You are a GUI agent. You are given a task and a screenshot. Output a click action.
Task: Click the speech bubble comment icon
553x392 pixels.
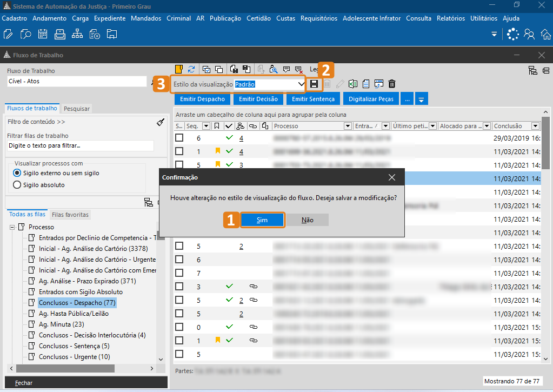click(287, 69)
